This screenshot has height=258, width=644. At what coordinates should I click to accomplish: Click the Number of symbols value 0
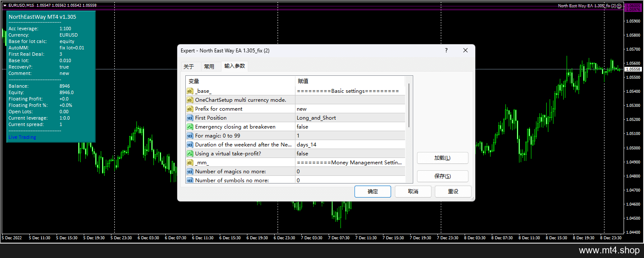tap(350, 180)
